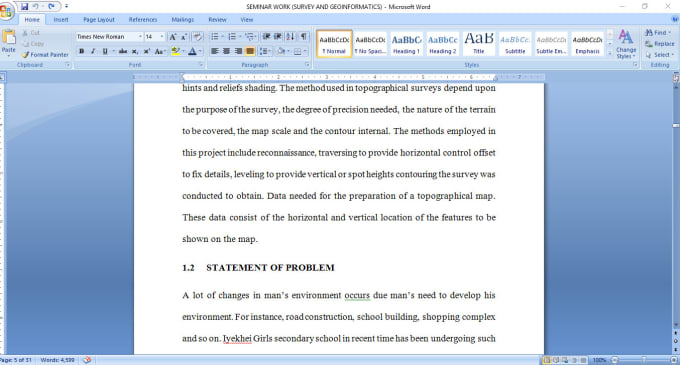Screen dimensions: 680x365
Task: Click the Align Text Right icon
Action: (238, 51)
